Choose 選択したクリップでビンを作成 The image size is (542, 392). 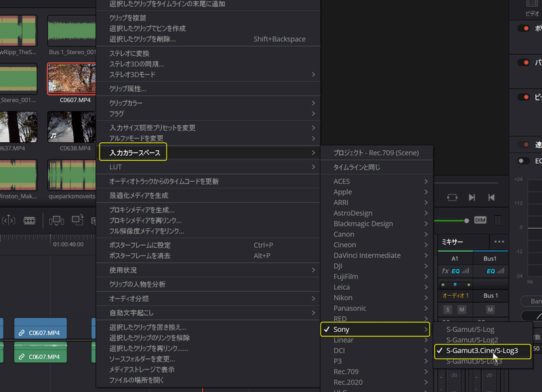tap(209, 28)
